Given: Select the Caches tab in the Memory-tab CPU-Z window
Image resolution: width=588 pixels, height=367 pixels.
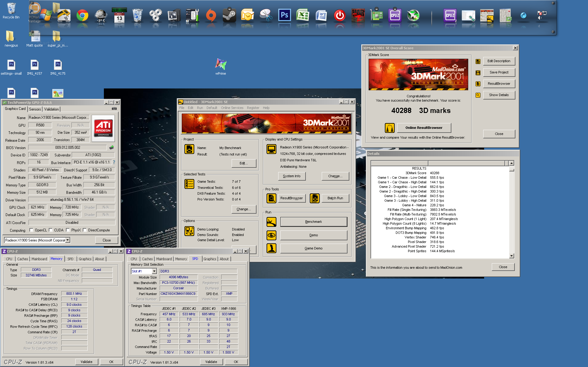Looking at the screenshot, I should (x=23, y=259).
